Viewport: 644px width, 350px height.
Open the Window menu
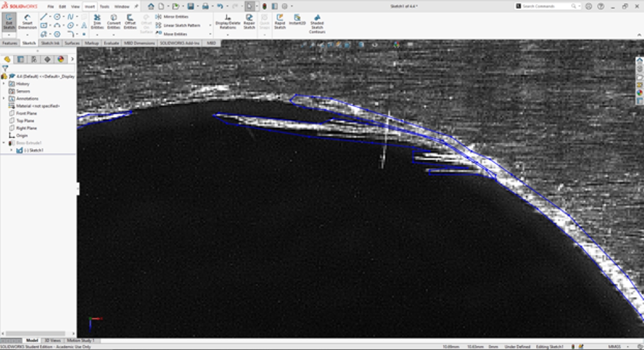(x=122, y=7)
